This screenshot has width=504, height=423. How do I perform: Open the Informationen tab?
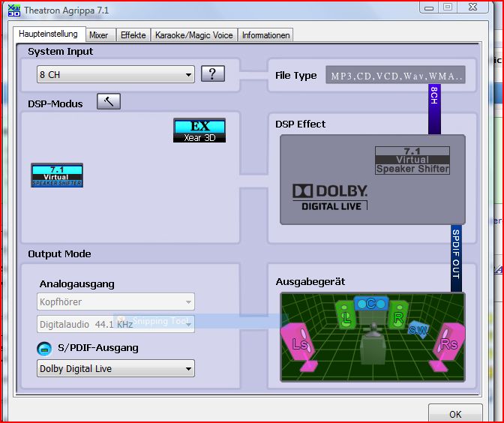click(265, 35)
